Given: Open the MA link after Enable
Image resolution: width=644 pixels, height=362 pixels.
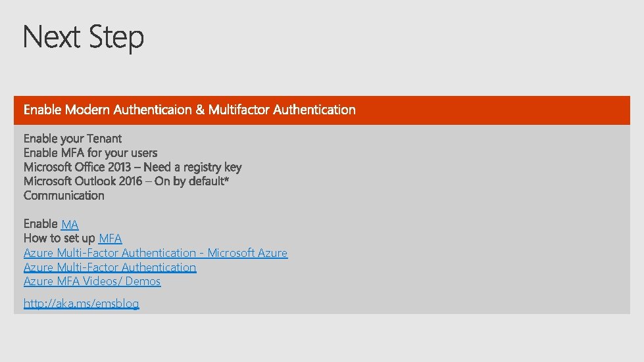Looking at the screenshot, I should [x=70, y=224].
